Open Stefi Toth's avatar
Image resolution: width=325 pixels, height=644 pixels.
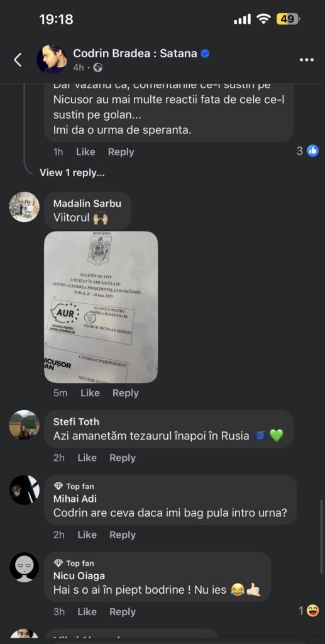pos(25,425)
